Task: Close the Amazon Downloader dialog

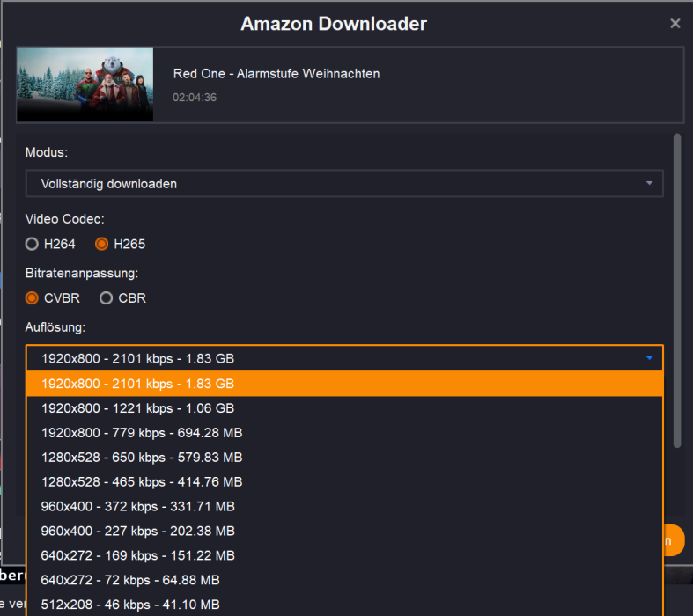Action: point(675,24)
